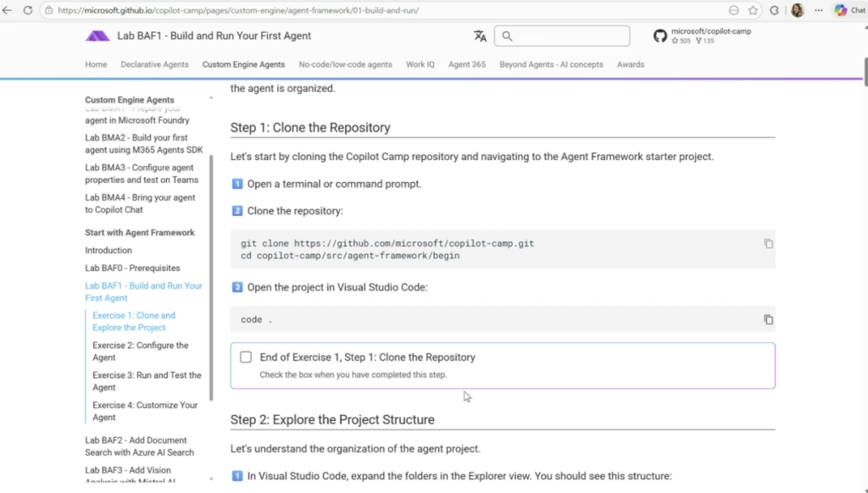This screenshot has height=493, width=868.
Task: Click the browser refresh icon
Action: [27, 10]
